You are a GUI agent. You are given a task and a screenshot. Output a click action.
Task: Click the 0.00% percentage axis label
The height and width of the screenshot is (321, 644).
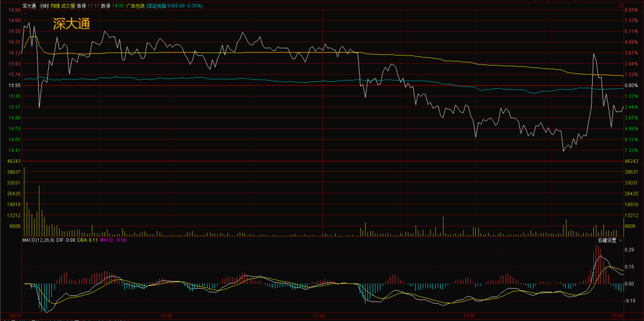[631, 85]
